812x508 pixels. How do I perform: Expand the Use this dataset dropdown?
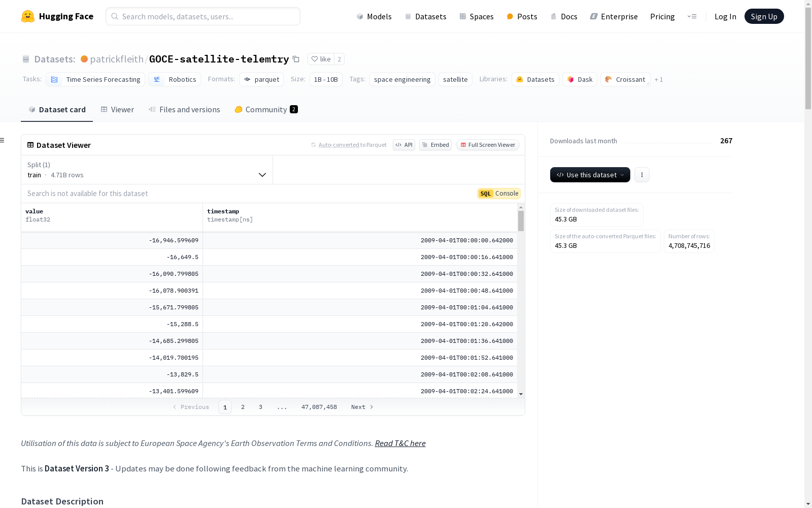pos(590,175)
